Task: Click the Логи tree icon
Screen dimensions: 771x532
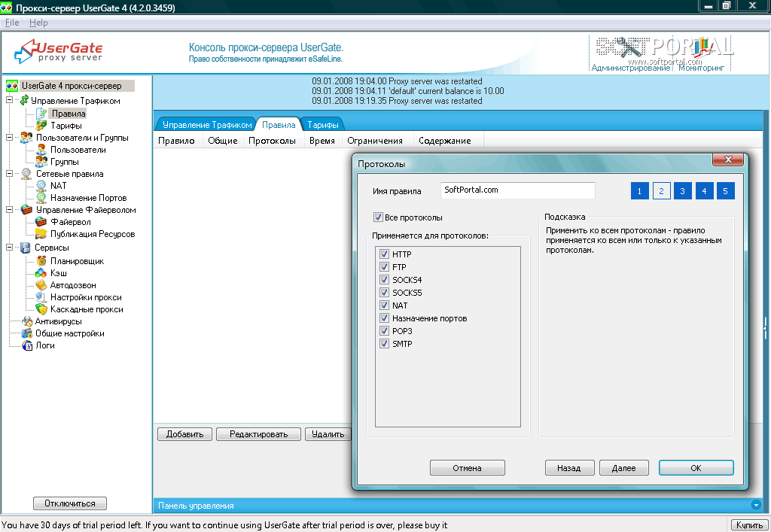Action: [x=27, y=345]
